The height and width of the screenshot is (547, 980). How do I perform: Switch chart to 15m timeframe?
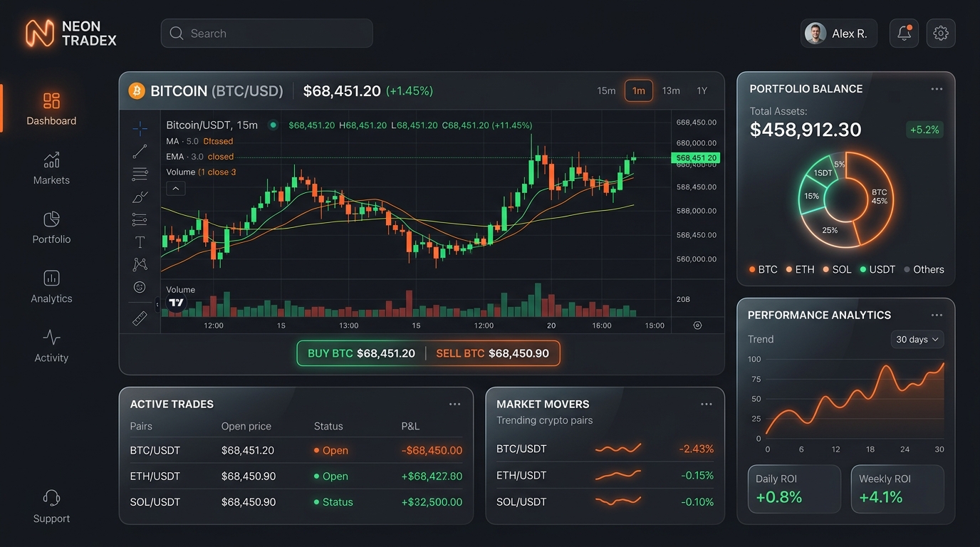[606, 90]
